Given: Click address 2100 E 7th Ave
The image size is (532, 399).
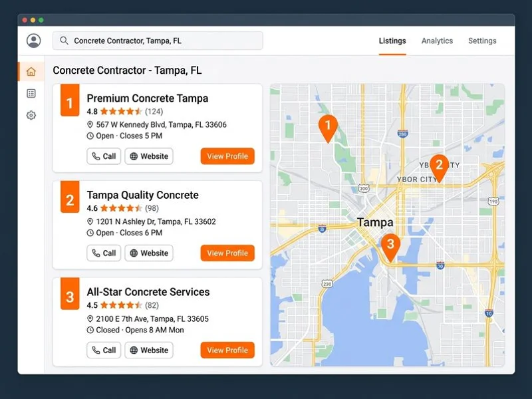Looking at the screenshot, I should [152, 319].
